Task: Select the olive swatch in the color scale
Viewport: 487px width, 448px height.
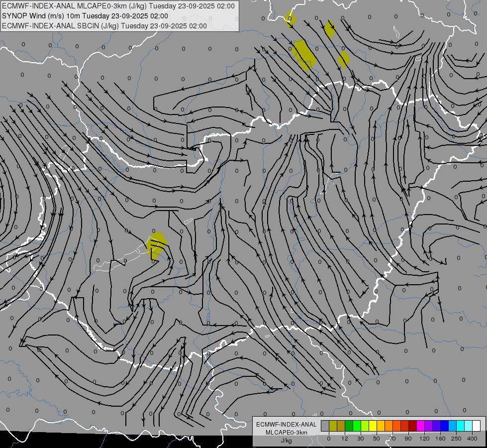Action: coord(333,426)
